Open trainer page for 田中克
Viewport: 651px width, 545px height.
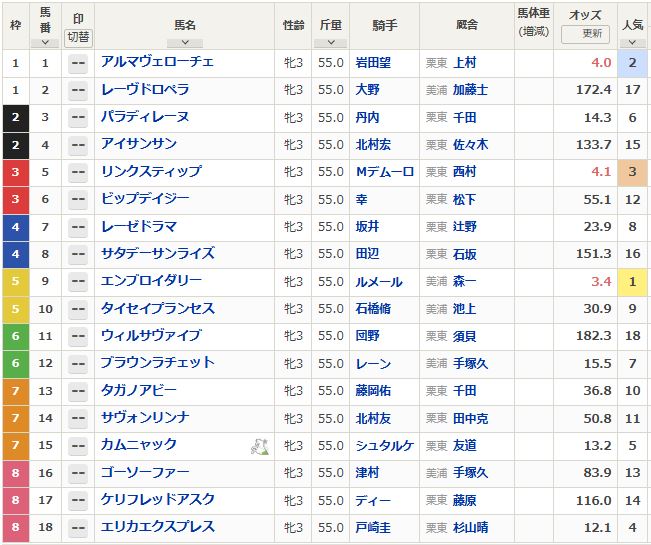click(470, 418)
